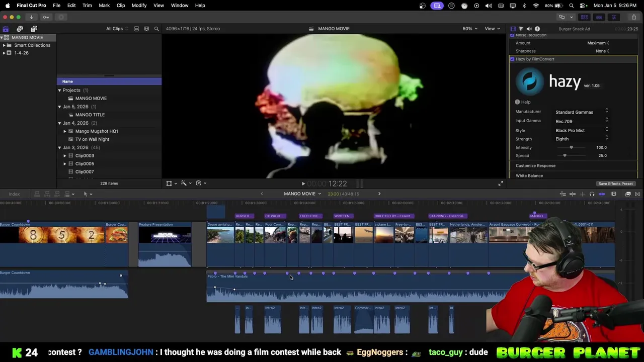The height and width of the screenshot is (362, 644).
Task: Expand the 1-4-26 event
Action: point(4,53)
